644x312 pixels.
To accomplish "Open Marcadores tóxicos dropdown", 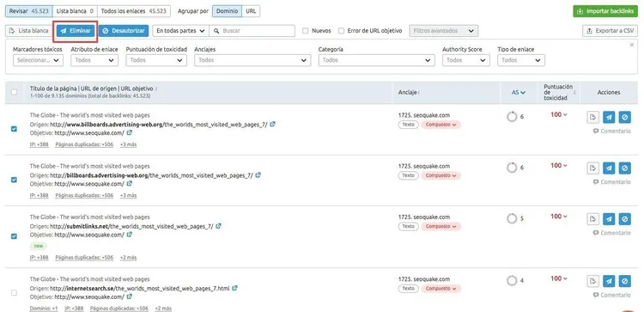I will [x=38, y=60].
